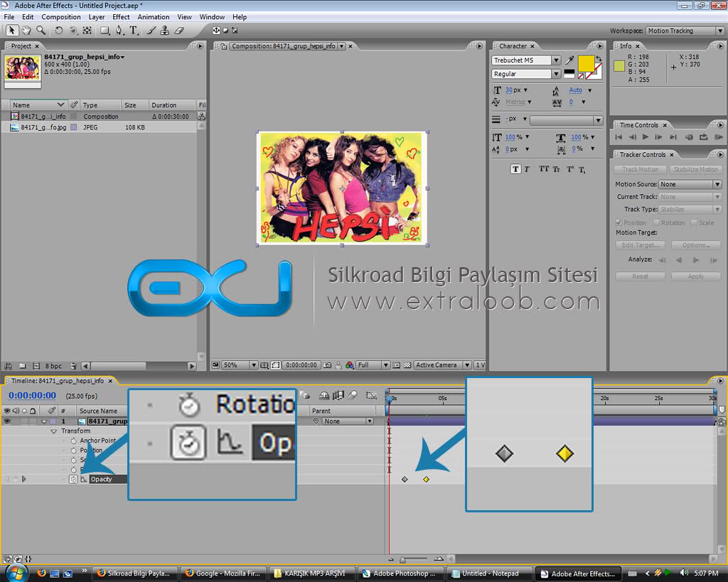
Task: Click the Opacity graph editor icon
Action: 84,479
